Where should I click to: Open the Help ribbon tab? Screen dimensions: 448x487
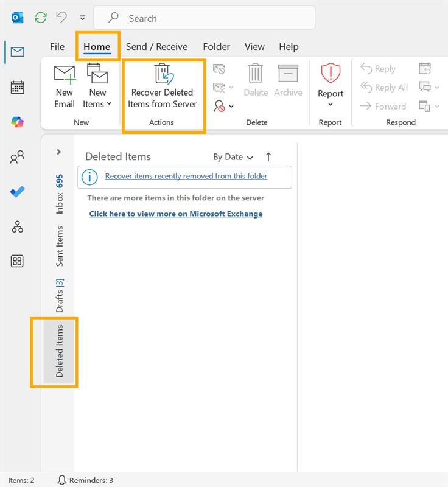point(289,47)
